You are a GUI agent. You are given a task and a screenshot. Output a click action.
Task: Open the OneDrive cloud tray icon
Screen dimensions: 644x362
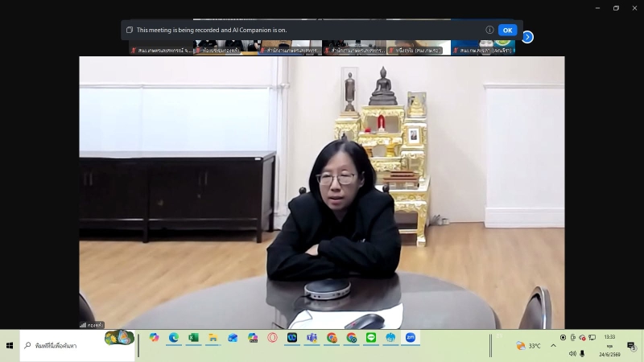tap(582, 337)
